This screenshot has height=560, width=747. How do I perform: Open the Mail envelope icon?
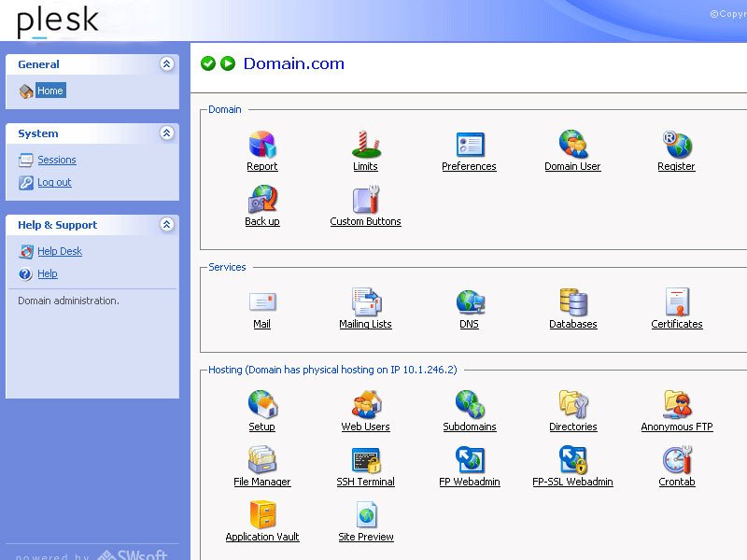click(262, 301)
